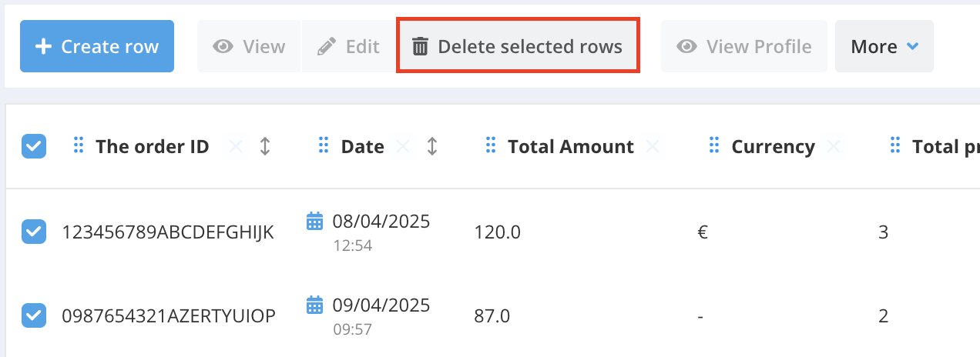
Task: Click the Date column drag handle
Action: [x=324, y=145]
